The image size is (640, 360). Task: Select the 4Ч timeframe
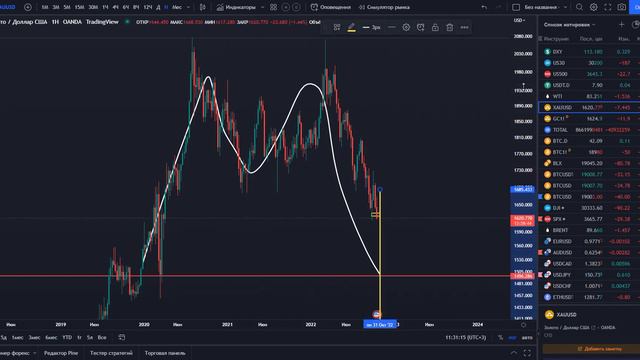pyautogui.click(x=116, y=7)
